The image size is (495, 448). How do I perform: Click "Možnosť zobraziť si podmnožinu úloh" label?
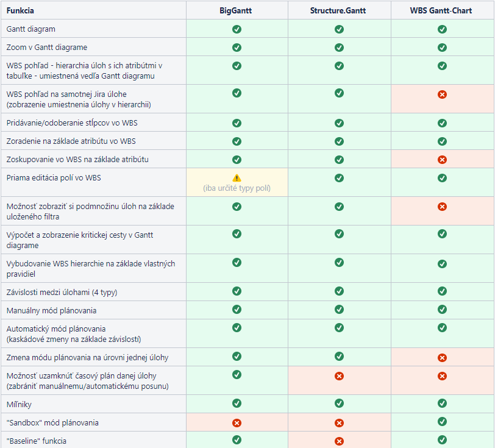pyautogui.click(x=90, y=212)
